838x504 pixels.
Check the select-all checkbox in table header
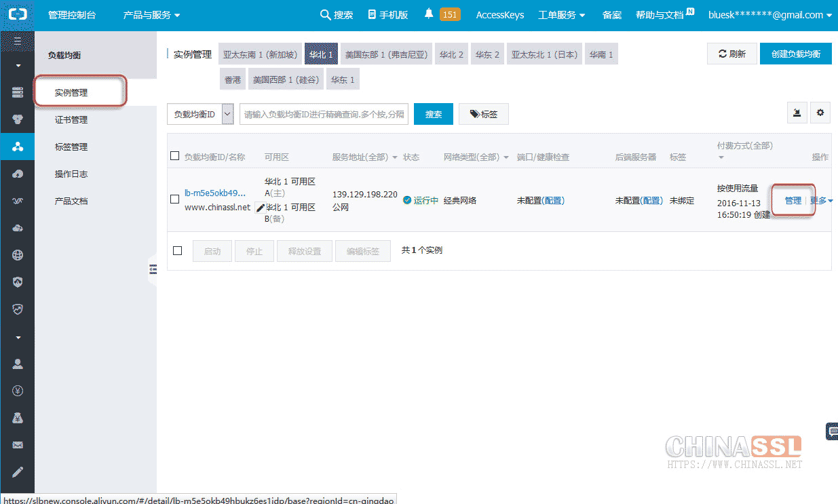(x=175, y=156)
